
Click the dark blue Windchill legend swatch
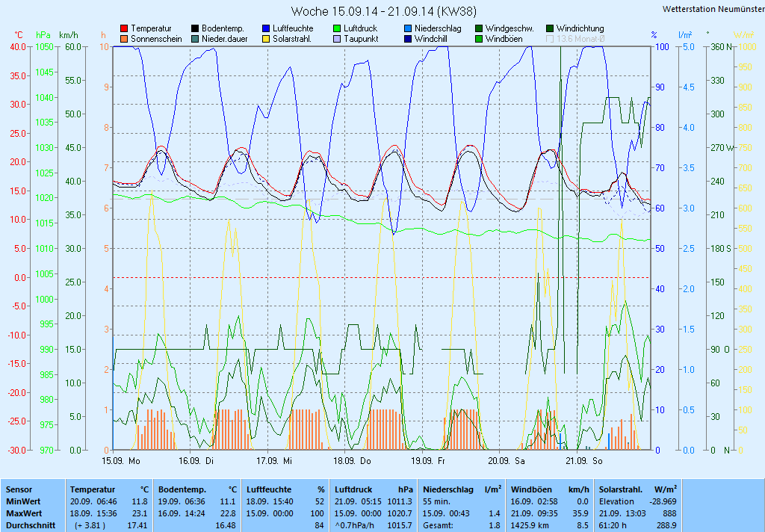(x=408, y=39)
